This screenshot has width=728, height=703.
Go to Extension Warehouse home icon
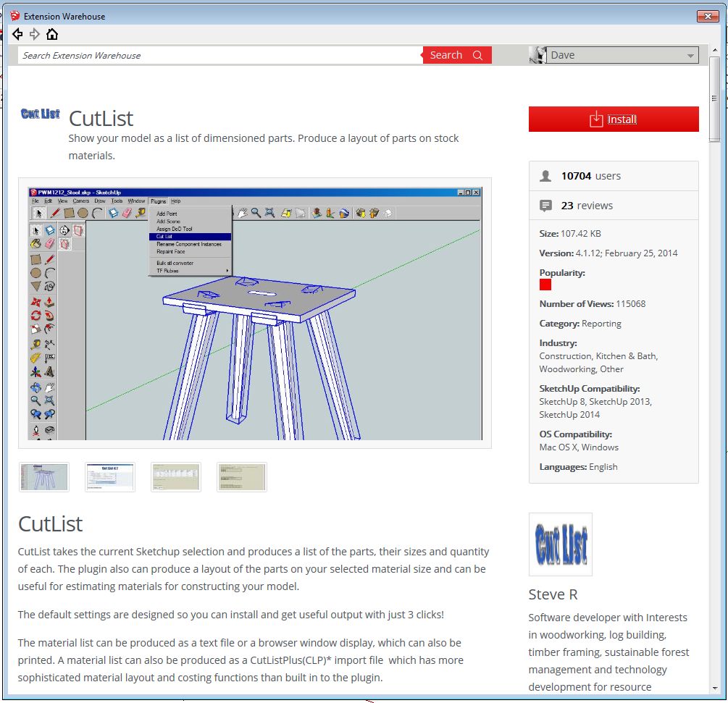tap(52, 34)
